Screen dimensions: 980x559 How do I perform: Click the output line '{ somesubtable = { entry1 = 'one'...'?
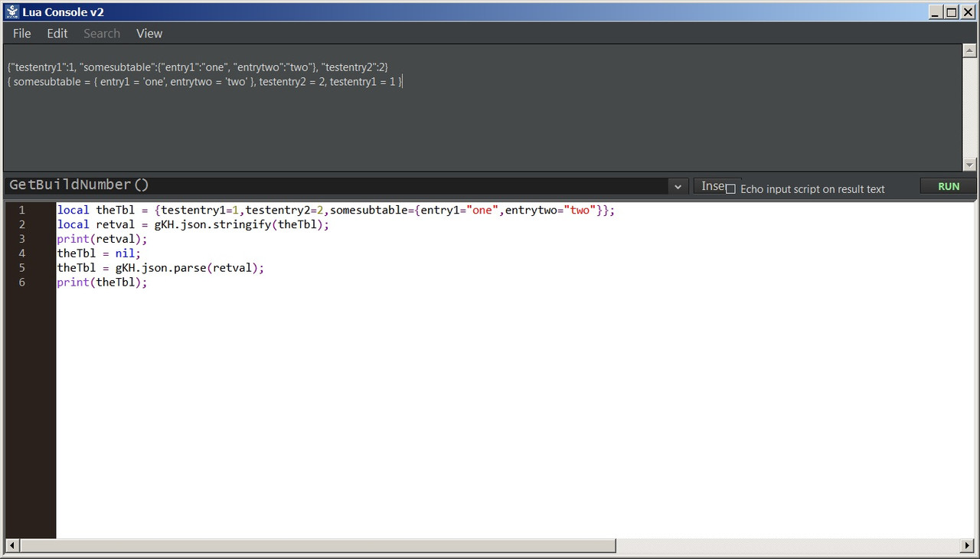tap(204, 81)
